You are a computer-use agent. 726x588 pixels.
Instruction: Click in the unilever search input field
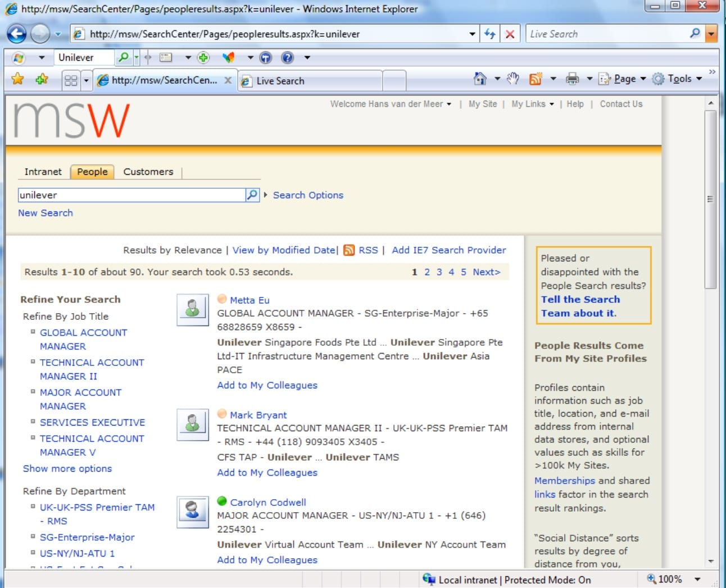point(131,195)
